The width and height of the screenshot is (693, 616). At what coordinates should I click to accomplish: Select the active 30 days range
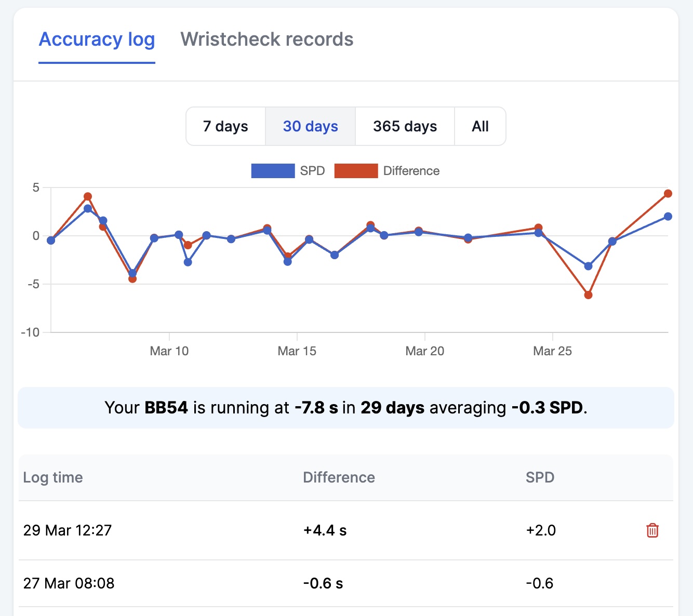[x=310, y=126]
